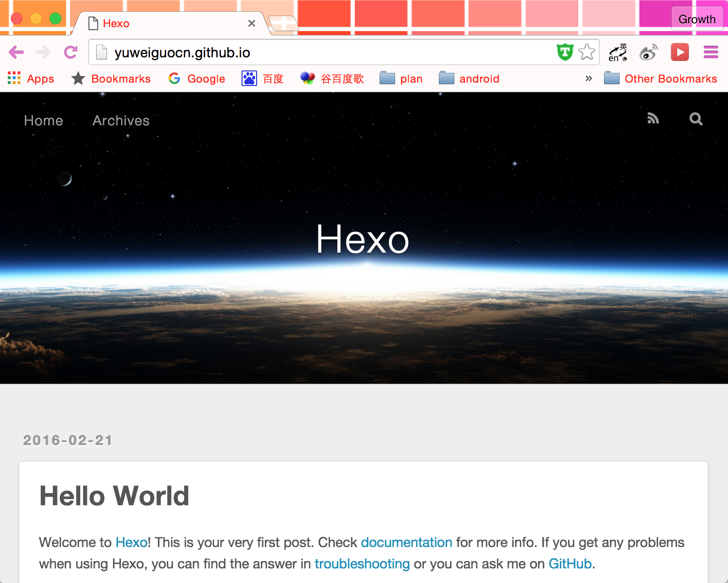Screen dimensions: 728x583
Task: Go to Archives in blog navigation
Action: click(121, 120)
